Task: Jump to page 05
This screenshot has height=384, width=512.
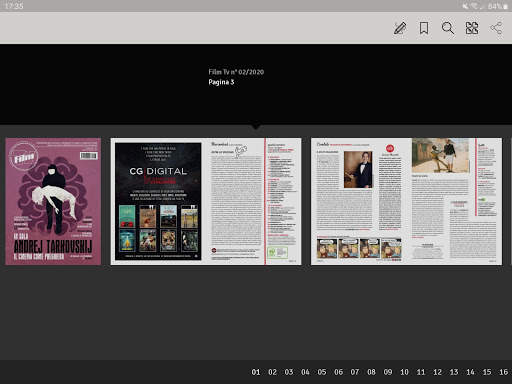Action: pyautogui.click(x=322, y=372)
